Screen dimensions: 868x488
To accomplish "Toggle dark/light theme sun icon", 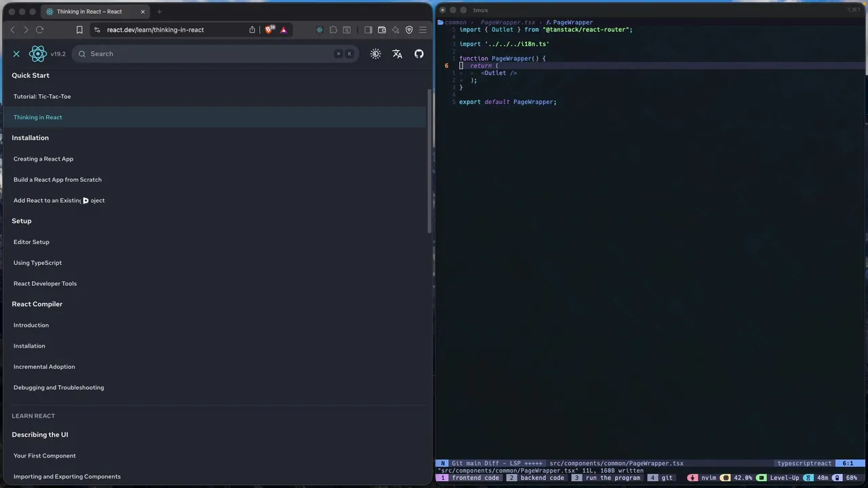I will tap(376, 54).
